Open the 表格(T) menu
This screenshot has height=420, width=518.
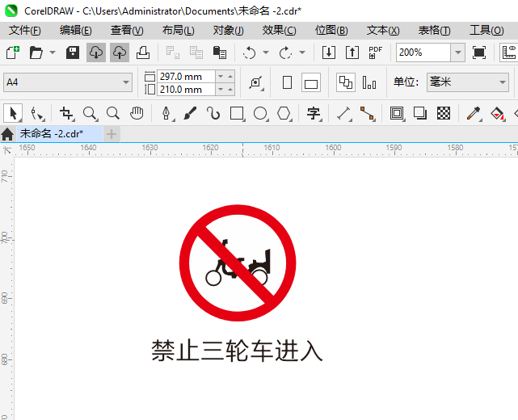pos(435,31)
